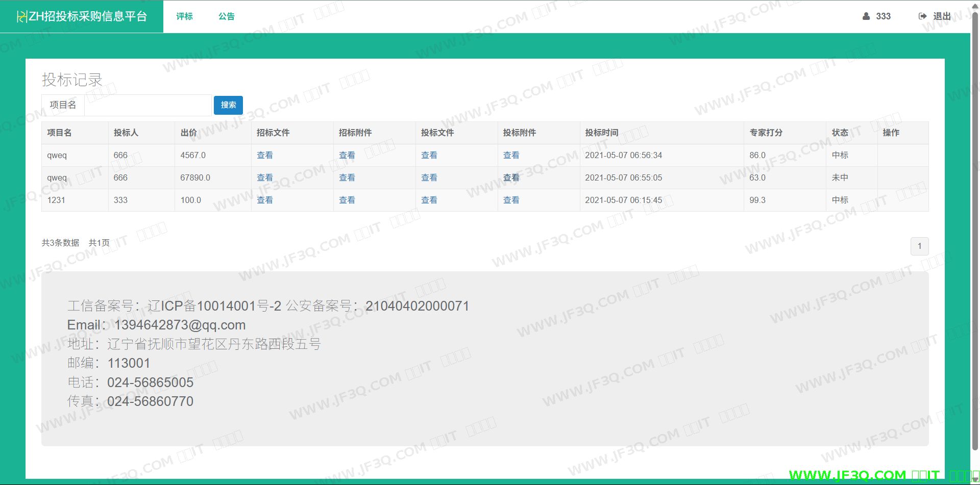Open the 公告 menu item

tap(227, 16)
